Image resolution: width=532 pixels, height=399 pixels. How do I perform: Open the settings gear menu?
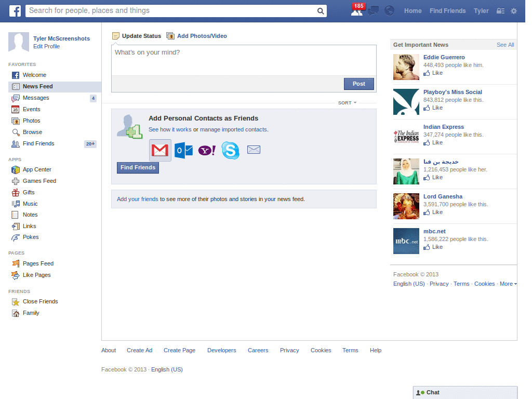coord(514,11)
